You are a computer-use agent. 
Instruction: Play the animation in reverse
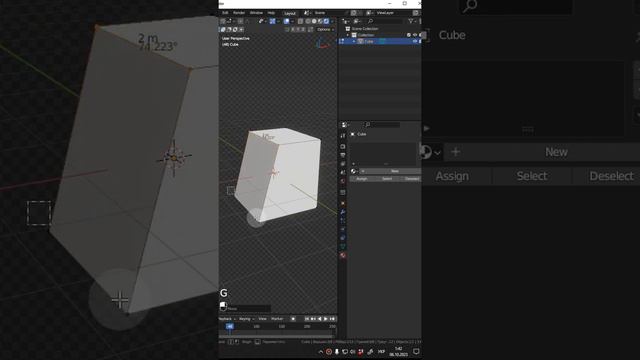[x=320, y=319]
